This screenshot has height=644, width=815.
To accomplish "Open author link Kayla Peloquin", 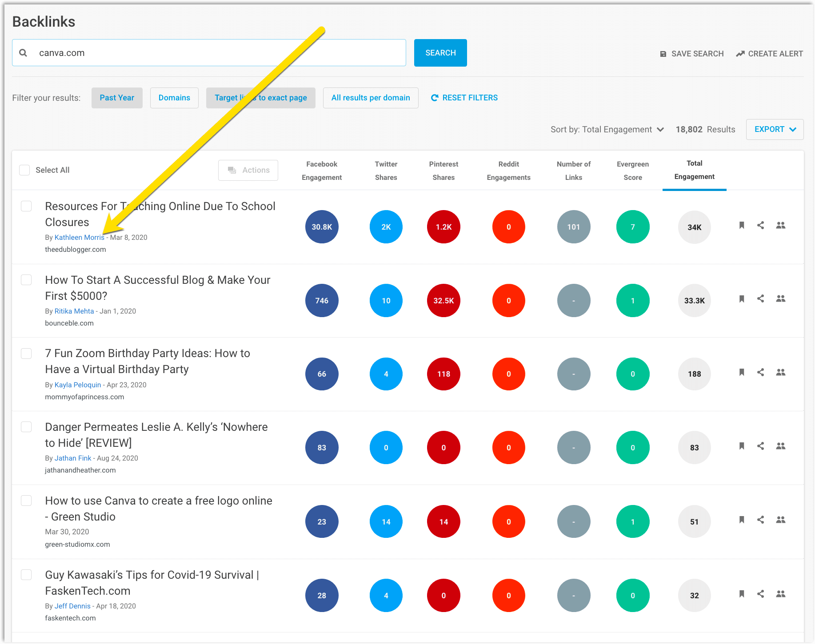I will (x=78, y=385).
